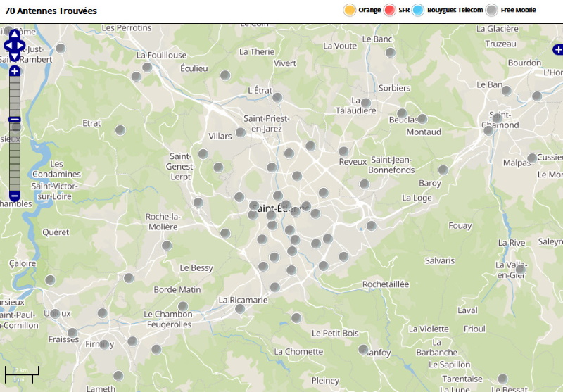
Task: Click the zoom slider handle
Action: (x=15, y=120)
